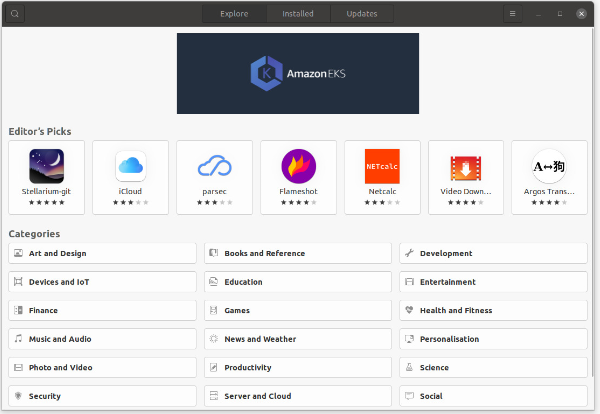
Task: Click the Entertainment category icon
Action: click(x=409, y=282)
